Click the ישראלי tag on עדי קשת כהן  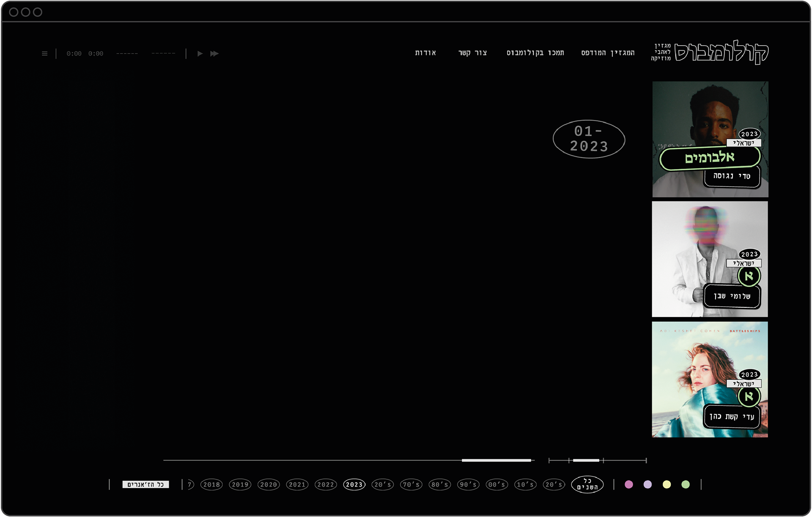point(744,384)
